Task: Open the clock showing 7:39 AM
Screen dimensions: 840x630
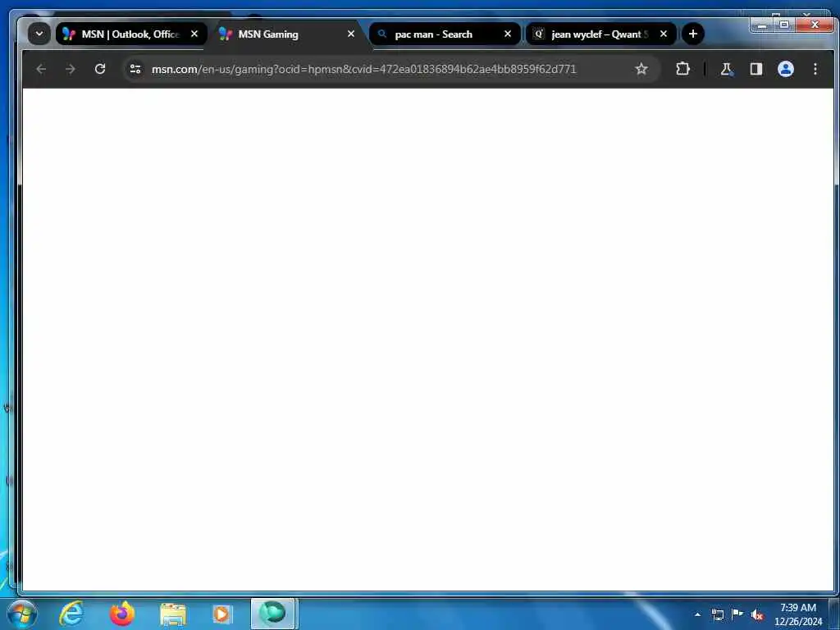Action: [x=798, y=614]
